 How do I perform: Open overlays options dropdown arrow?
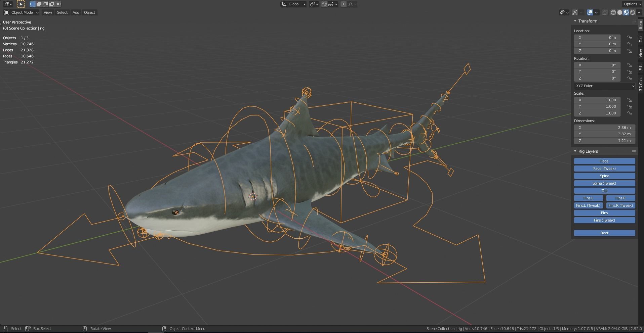coord(596,12)
